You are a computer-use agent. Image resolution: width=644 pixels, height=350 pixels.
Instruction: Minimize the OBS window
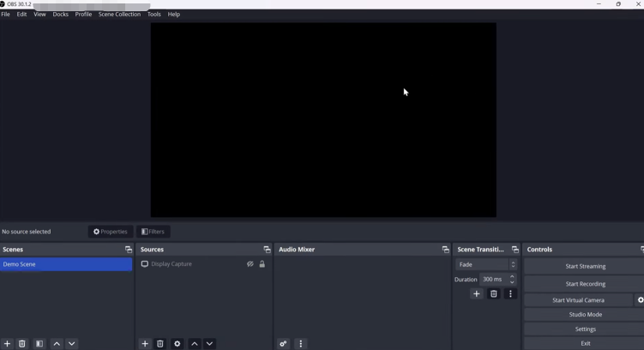point(599,4)
